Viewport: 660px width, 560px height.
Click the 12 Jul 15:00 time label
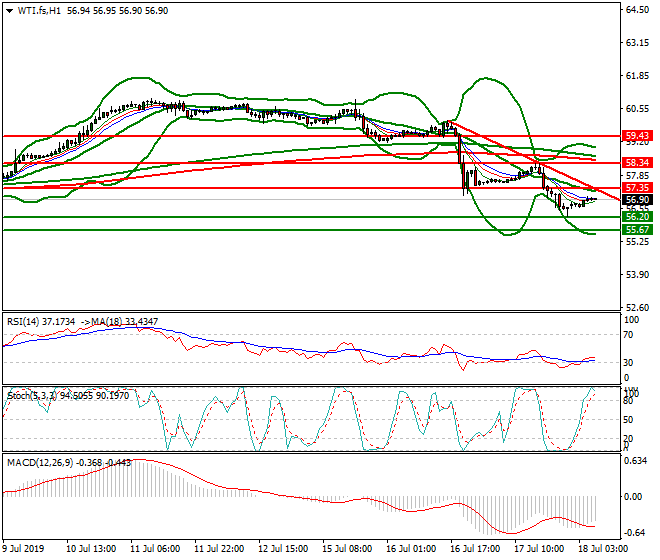(283, 549)
